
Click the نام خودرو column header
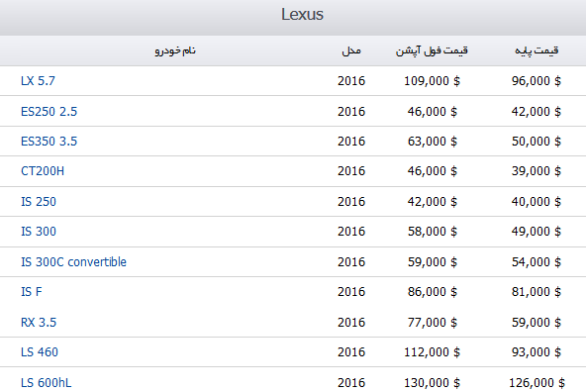tap(175, 50)
